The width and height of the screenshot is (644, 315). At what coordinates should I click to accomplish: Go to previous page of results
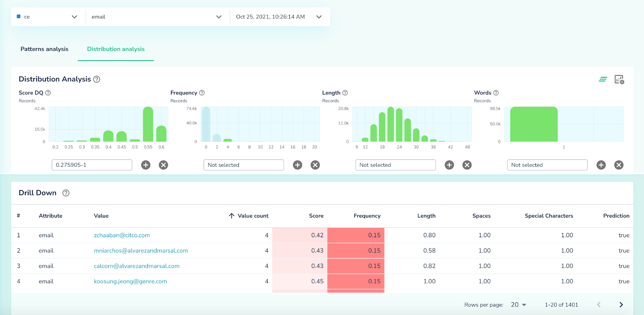599,305
